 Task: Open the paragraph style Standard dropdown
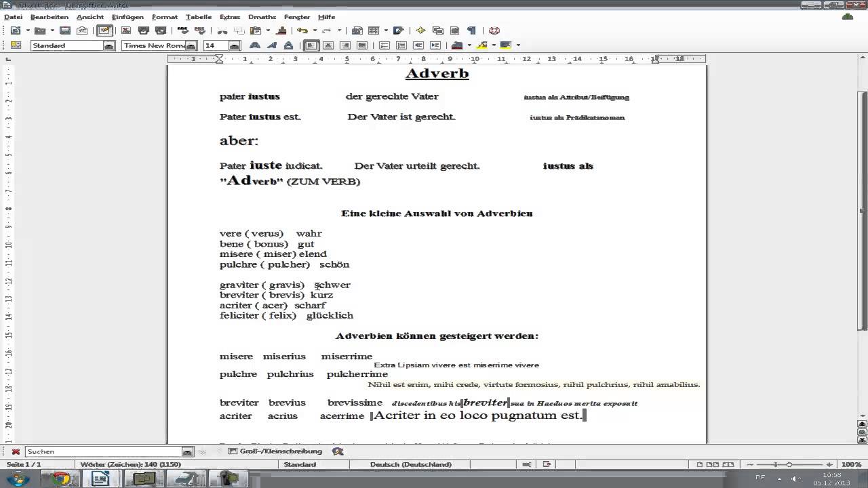point(108,45)
